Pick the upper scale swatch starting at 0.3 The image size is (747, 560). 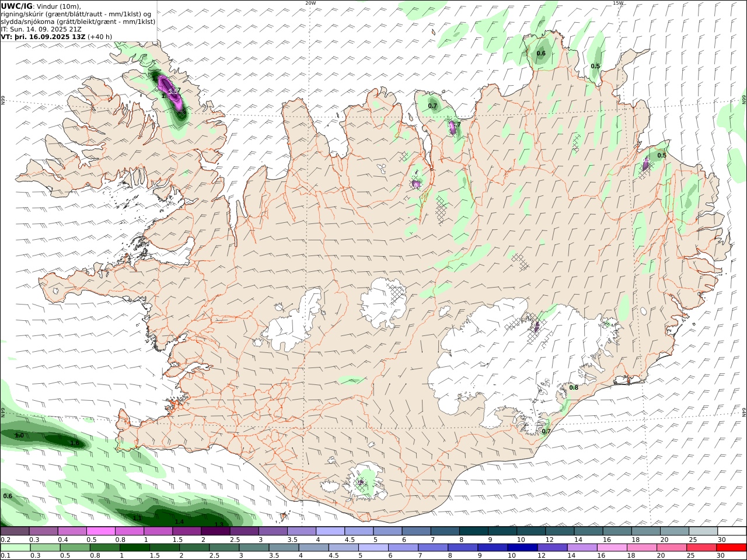click(x=43, y=531)
